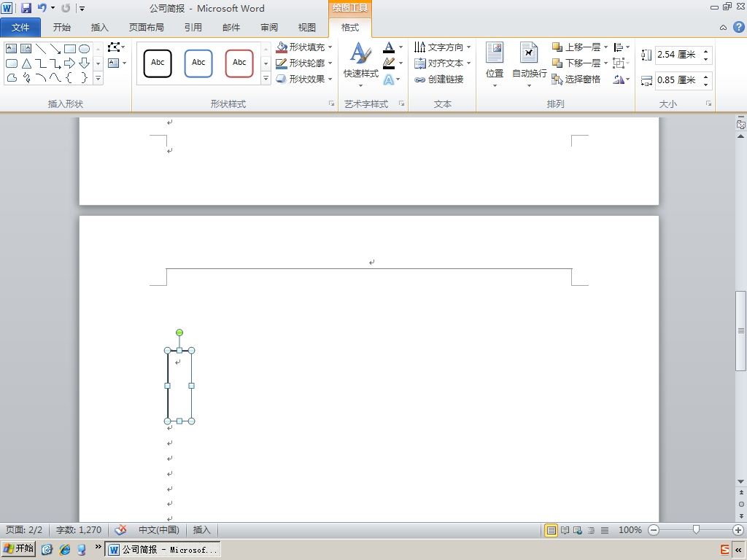Undo the last action
This screenshot has height=560, width=747.
tap(42, 8)
